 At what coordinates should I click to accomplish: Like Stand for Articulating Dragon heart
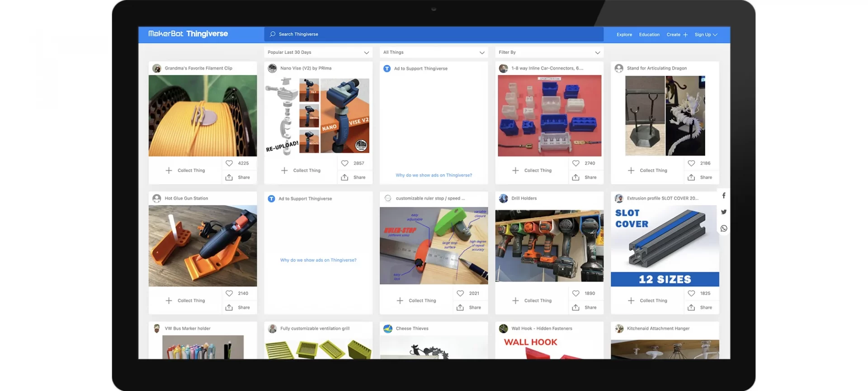pos(692,163)
